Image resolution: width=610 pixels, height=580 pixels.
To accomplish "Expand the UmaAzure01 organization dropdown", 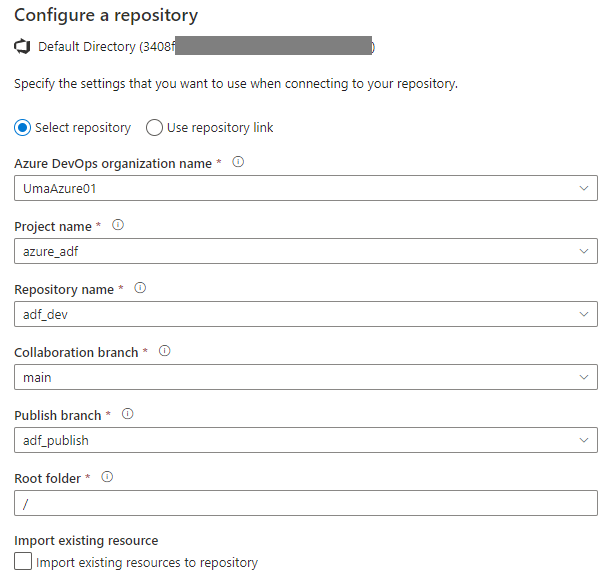I will (306, 188).
